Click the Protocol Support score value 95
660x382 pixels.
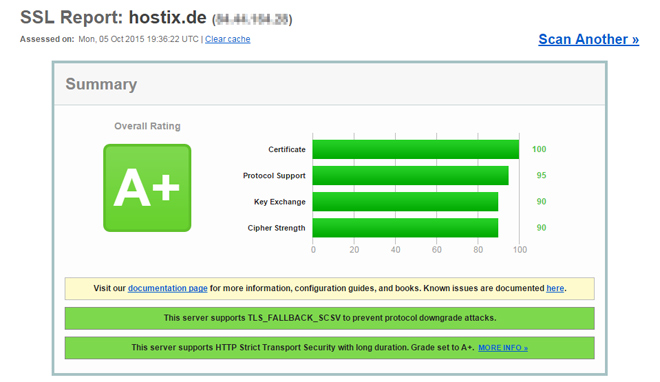point(541,175)
